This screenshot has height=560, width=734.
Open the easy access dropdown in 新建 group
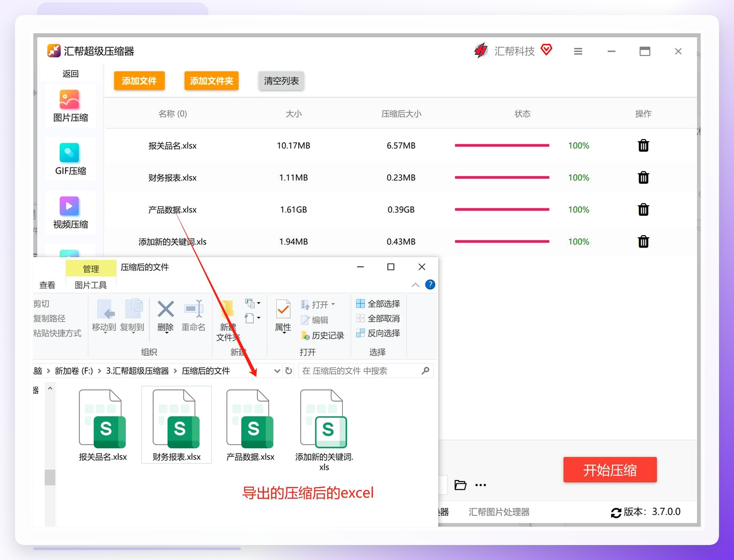[253, 318]
